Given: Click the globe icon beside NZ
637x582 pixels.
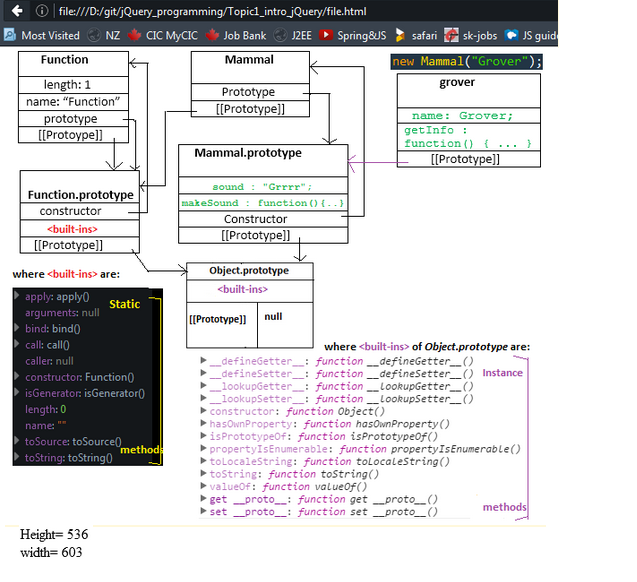Looking at the screenshot, I should point(94,35).
